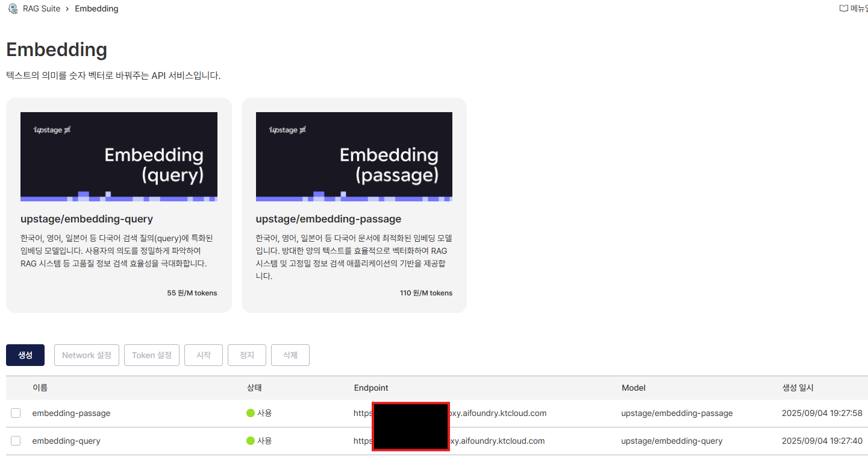
Task: Sort the table by the Model column header
Action: pyautogui.click(x=633, y=388)
